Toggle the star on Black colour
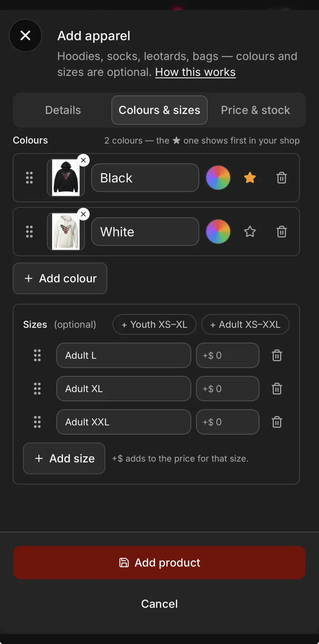The width and height of the screenshot is (319, 644). click(250, 178)
